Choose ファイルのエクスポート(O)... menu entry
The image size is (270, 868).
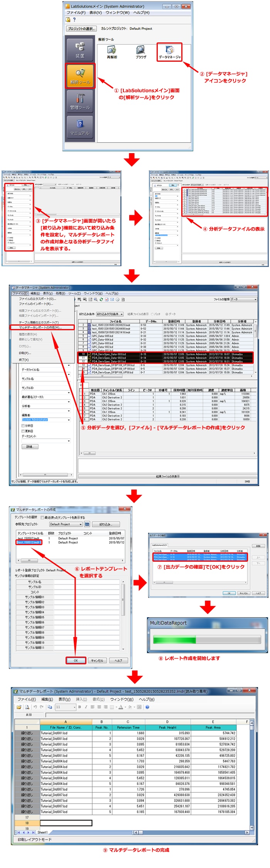click(37, 299)
